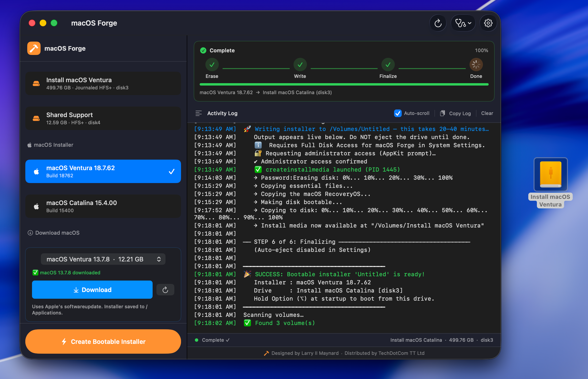
Task: Click the Install macOS Ventura desktop drive icon
Action: click(x=550, y=175)
